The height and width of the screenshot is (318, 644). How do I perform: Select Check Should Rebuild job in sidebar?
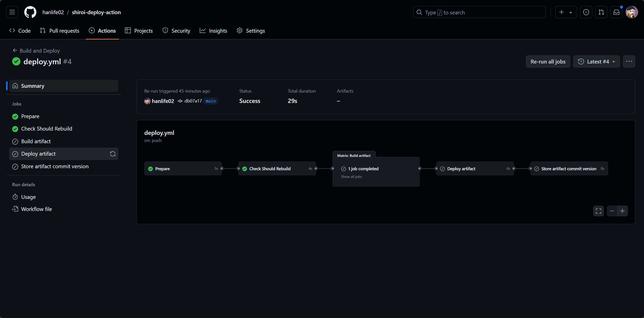point(47,129)
